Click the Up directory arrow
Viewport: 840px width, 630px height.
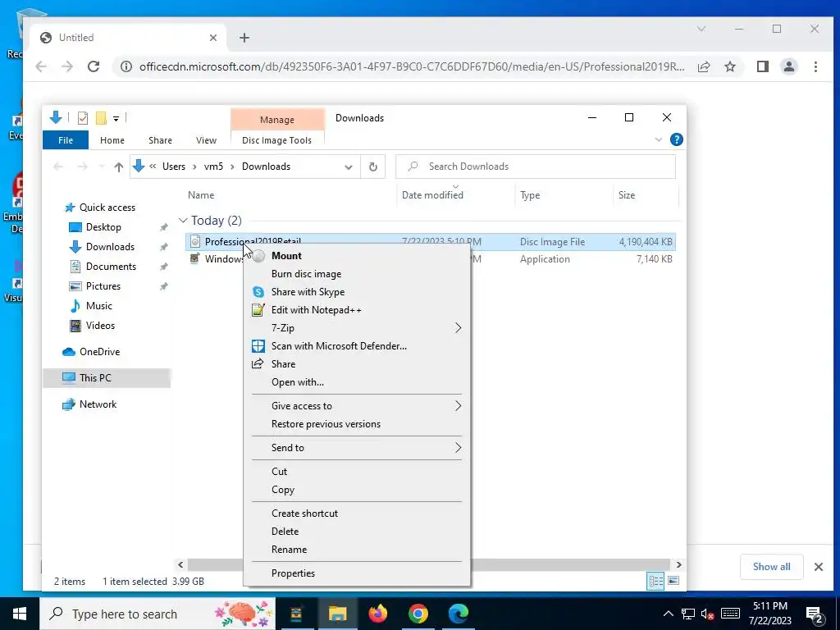pyautogui.click(x=119, y=167)
